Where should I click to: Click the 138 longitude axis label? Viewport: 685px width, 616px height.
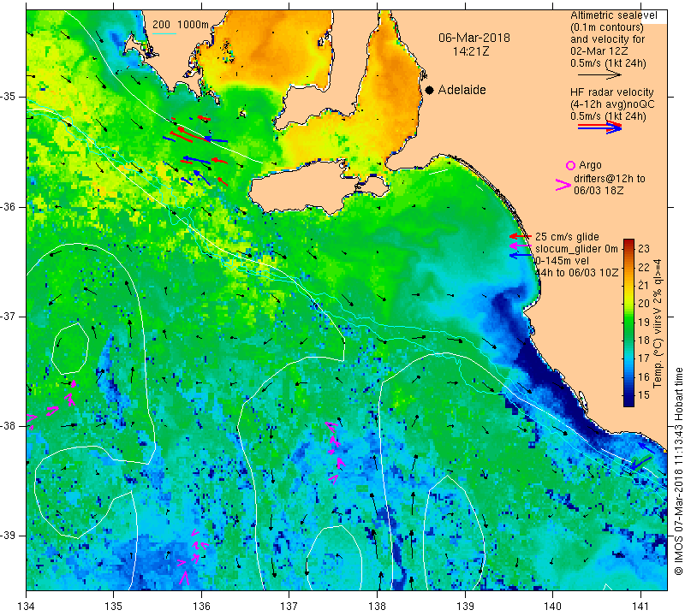377,606
